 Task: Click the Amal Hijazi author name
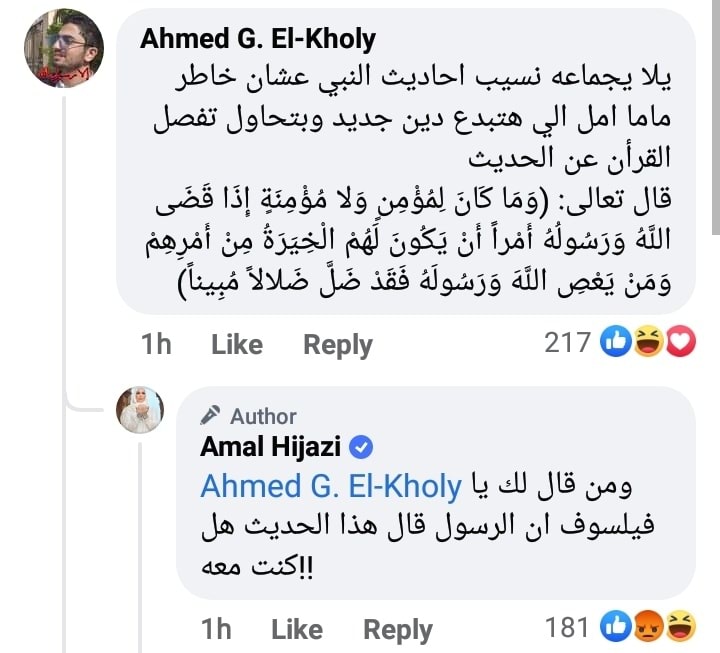(270, 446)
